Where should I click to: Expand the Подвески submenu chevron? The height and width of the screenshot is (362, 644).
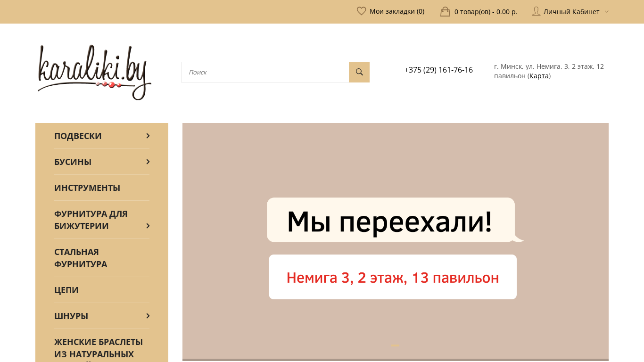tap(148, 136)
